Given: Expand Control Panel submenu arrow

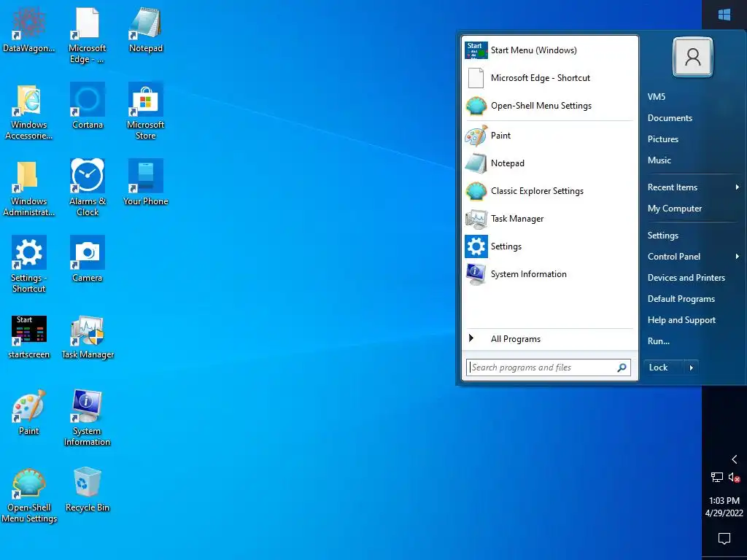Looking at the screenshot, I should [738, 256].
